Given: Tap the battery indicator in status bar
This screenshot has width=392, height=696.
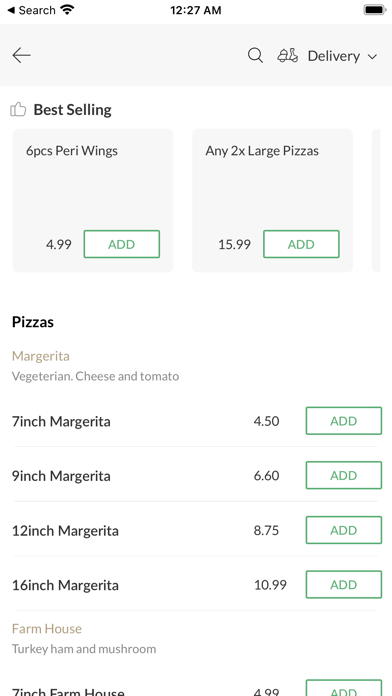Looking at the screenshot, I should pyautogui.click(x=375, y=10).
